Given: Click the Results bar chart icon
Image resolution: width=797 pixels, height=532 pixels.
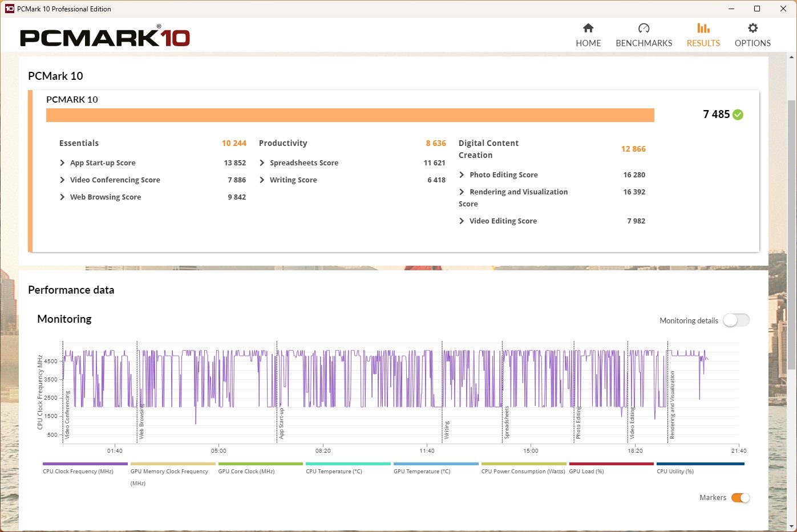Looking at the screenshot, I should tap(703, 28).
